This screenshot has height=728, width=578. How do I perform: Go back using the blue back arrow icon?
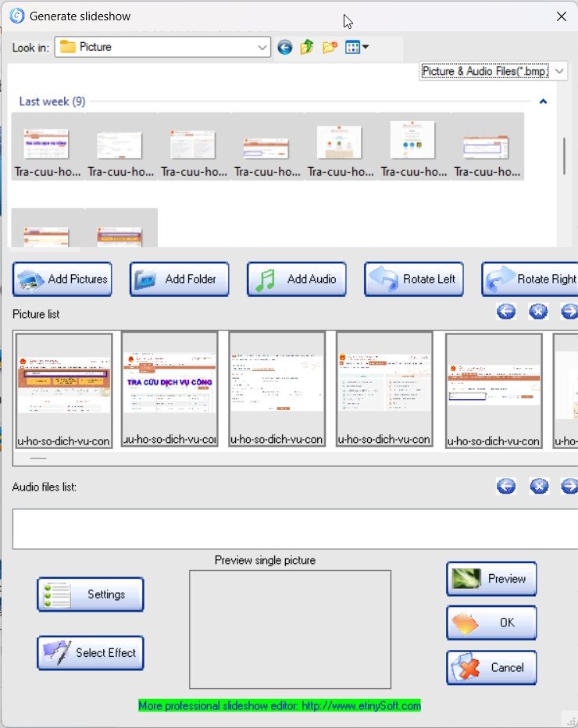pos(284,47)
